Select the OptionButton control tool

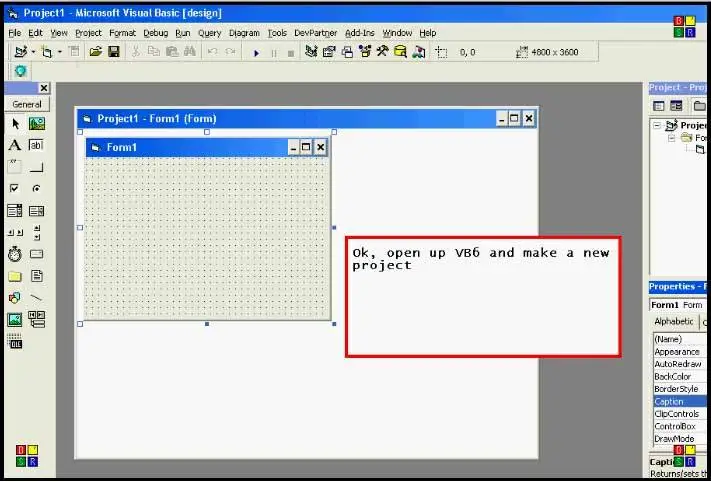[x=37, y=189]
